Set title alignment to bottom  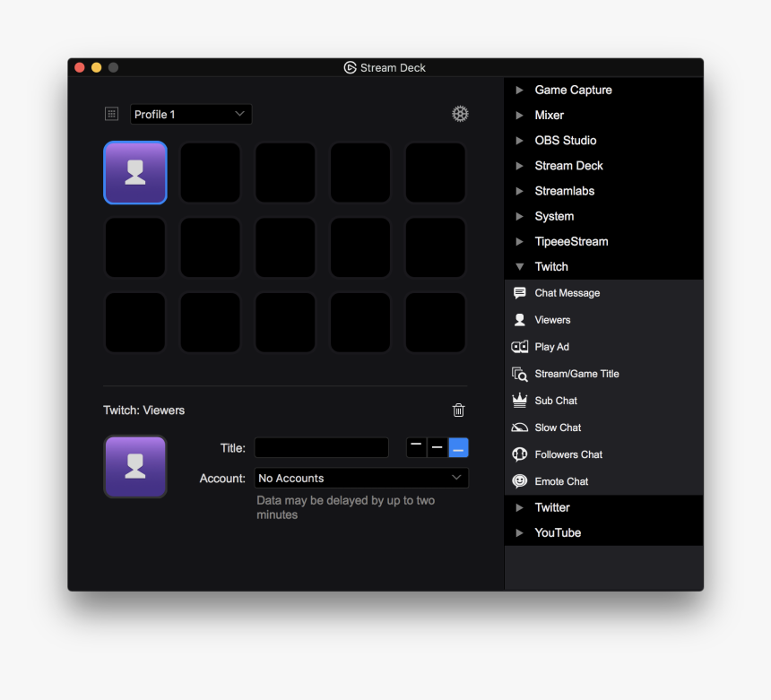point(458,448)
